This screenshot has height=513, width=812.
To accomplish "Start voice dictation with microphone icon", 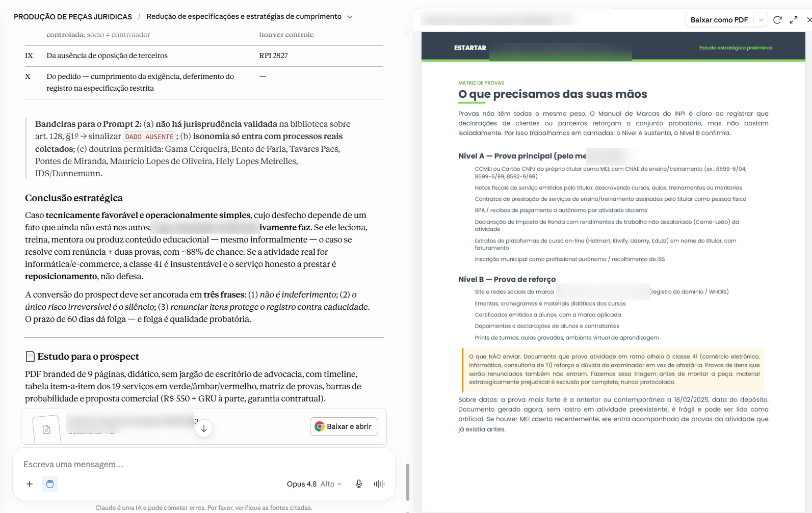I will pos(359,484).
